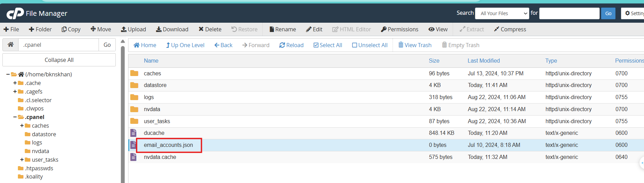Expand the caches subfolder in tree
Screen dimensions: 644x183
[22, 126]
